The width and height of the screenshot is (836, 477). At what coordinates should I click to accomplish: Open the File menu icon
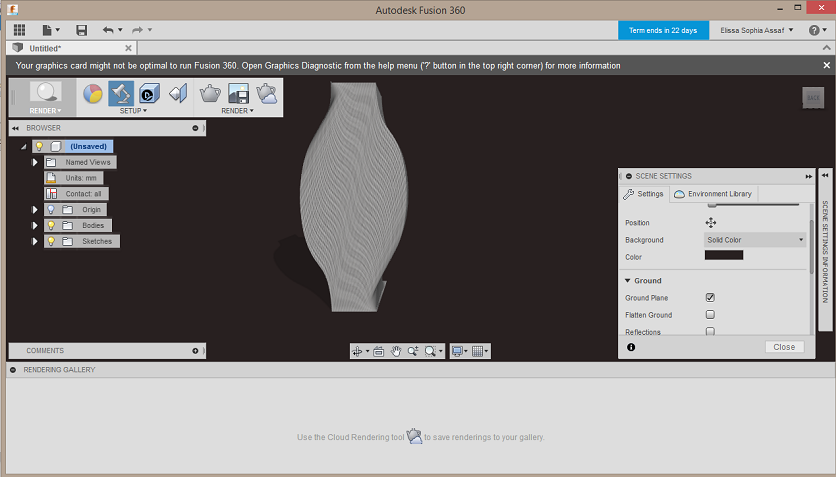click(x=48, y=30)
